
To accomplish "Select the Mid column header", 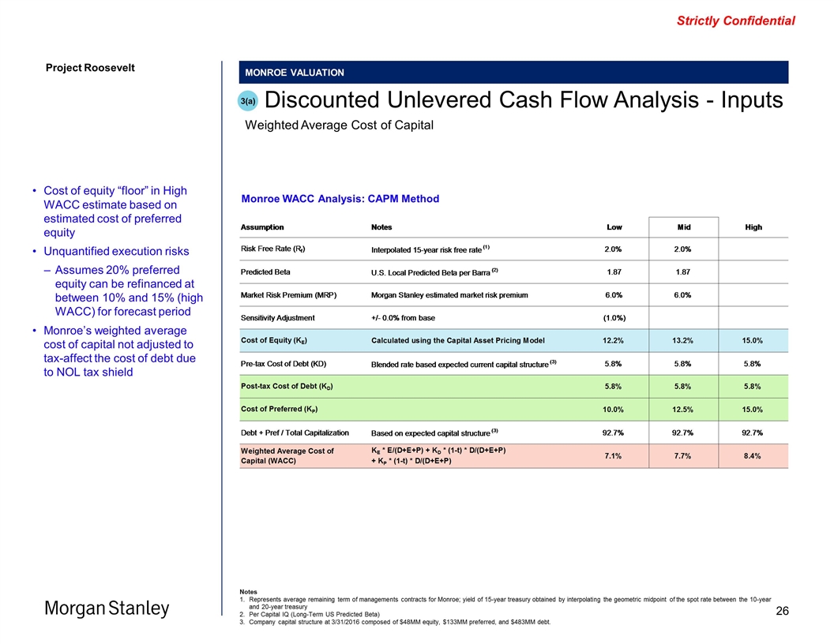I will [x=683, y=227].
